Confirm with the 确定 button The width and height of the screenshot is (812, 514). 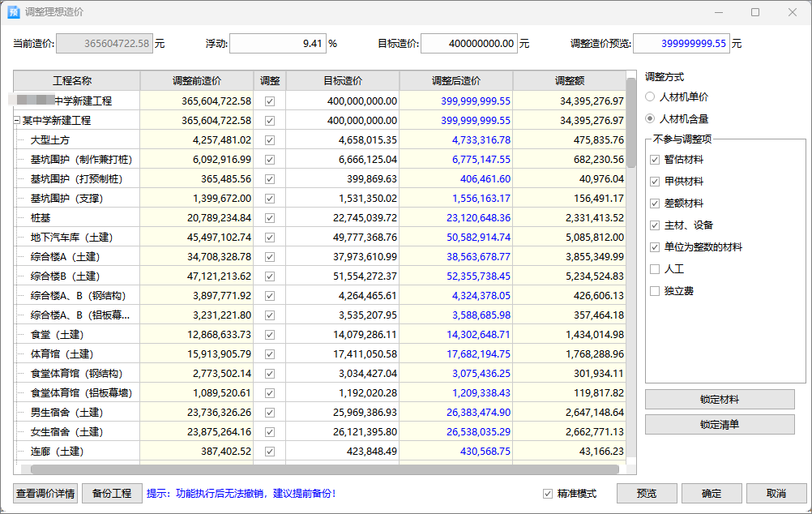[x=712, y=494]
